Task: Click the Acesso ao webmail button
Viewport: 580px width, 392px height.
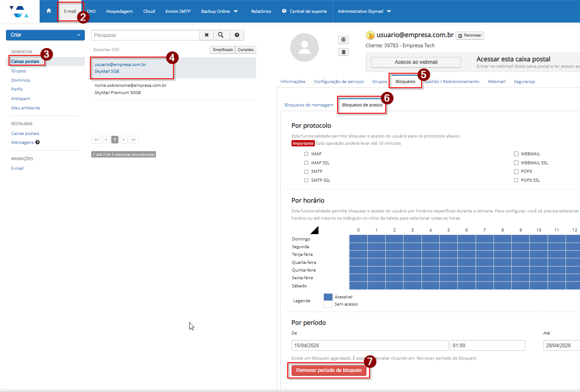Action: [x=416, y=62]
